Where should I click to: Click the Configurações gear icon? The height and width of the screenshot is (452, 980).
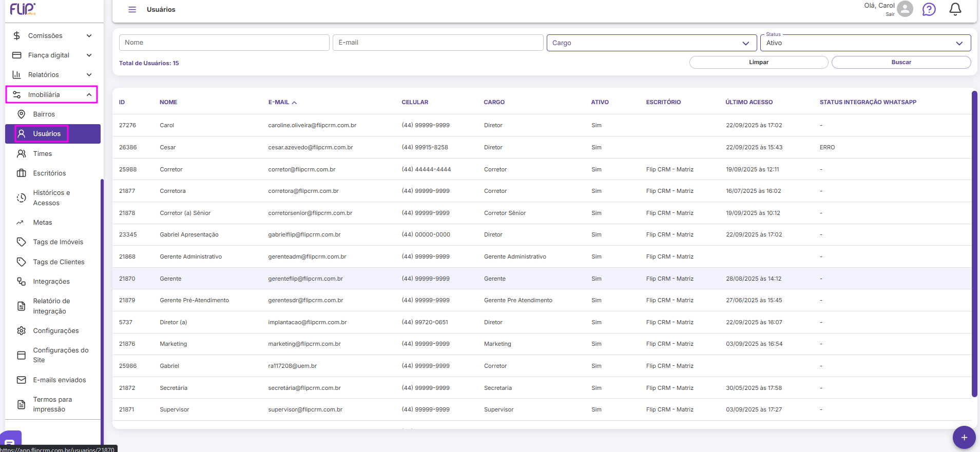pos(22,331)
